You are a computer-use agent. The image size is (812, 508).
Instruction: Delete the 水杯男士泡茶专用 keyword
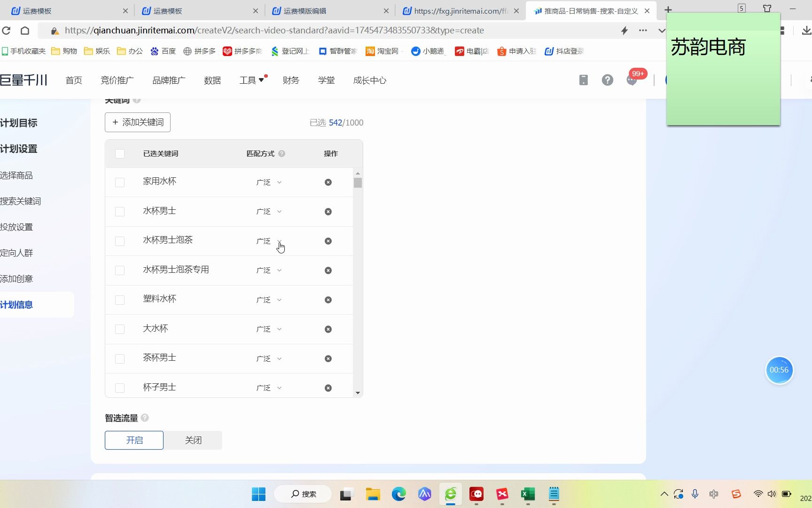click(328, 270)
